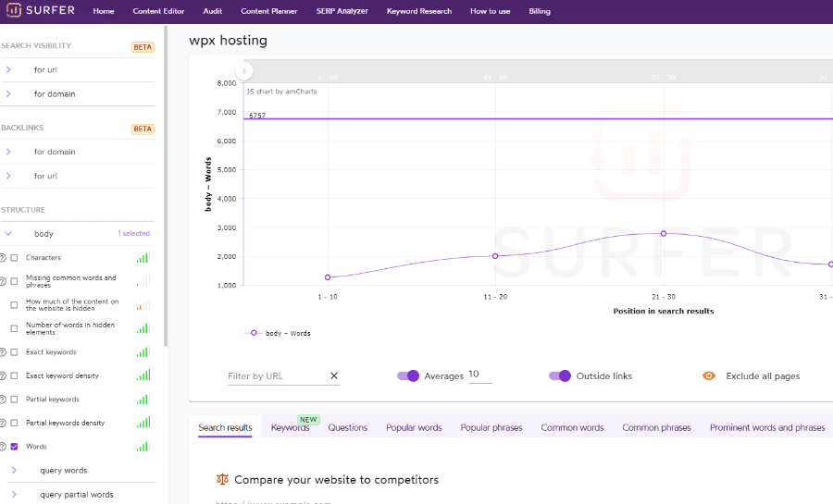Image resolution: width=833 pixels, height=504 pixels.
Task: Check the Exact keywords checkbox
Action: click(14, 352)
